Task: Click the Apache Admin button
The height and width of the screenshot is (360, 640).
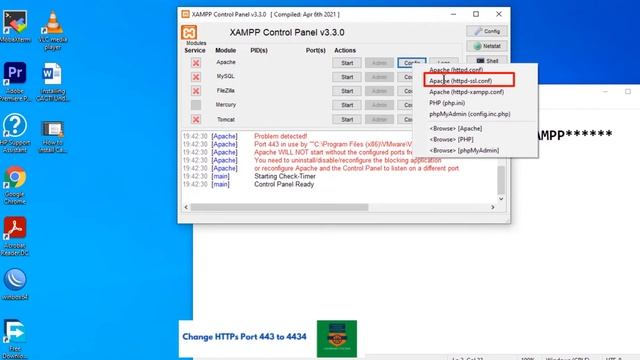Action: coord(379,63)
